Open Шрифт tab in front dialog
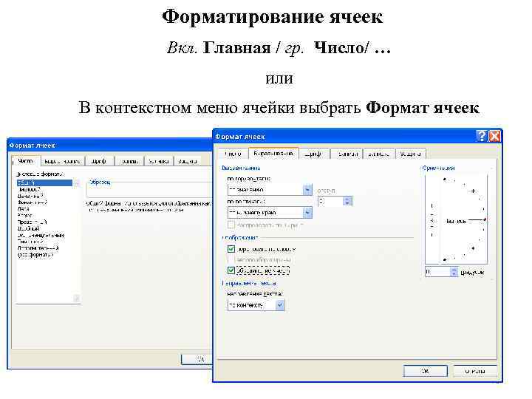The height and width of the screenshot is (399, 532). 313,154
